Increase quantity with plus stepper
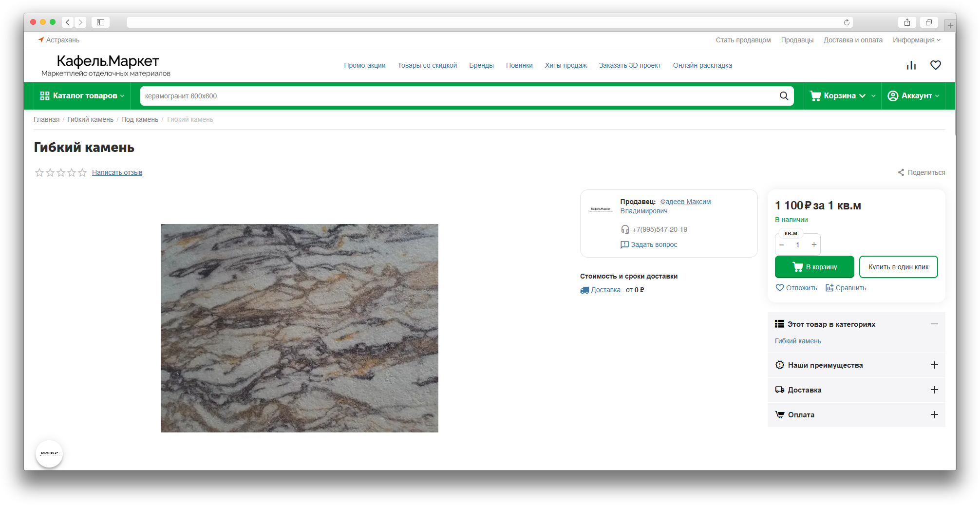This screenshot has height=505, width=980. coord(814,244)
